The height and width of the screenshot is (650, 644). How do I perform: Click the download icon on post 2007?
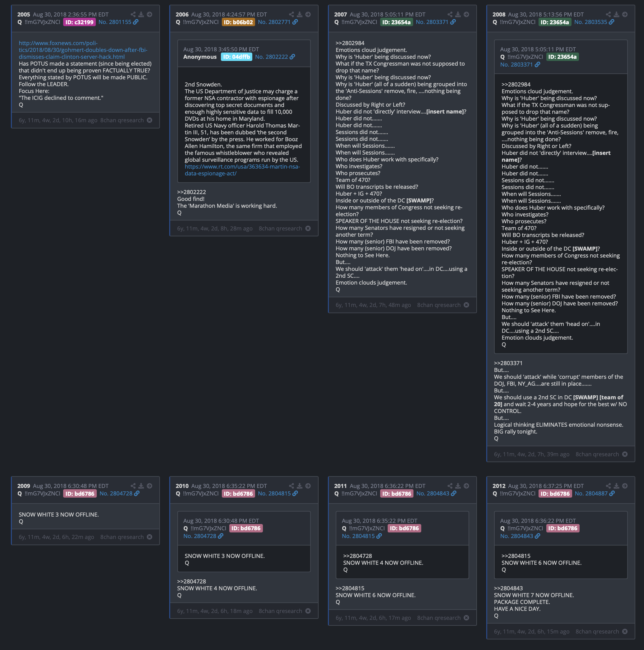coord(458,15)
